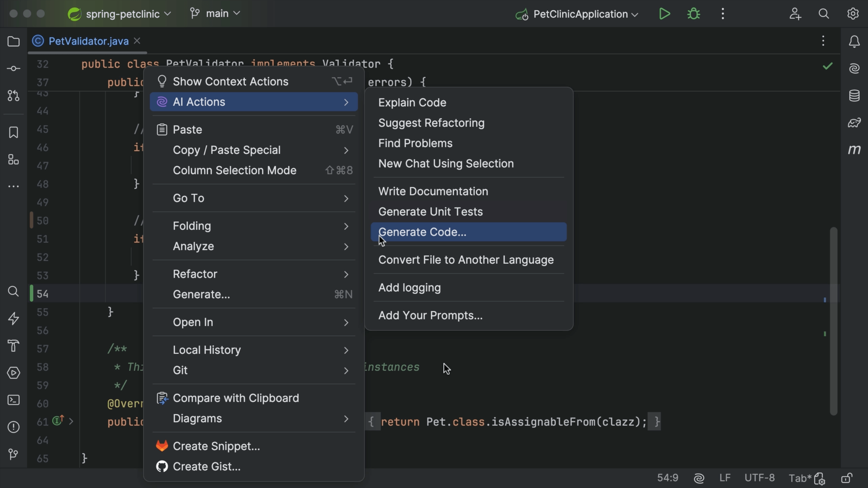Click the 54:9 line position indicator
The image size is (868, 488).
667,478
